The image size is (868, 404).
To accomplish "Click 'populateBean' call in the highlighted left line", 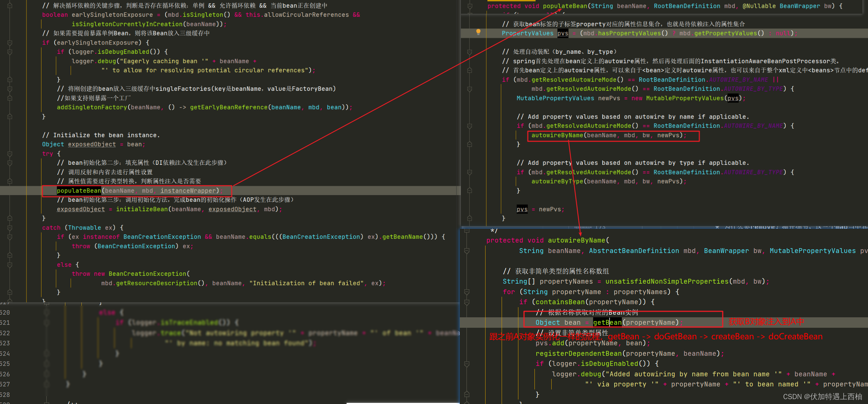I will [79, 191].
